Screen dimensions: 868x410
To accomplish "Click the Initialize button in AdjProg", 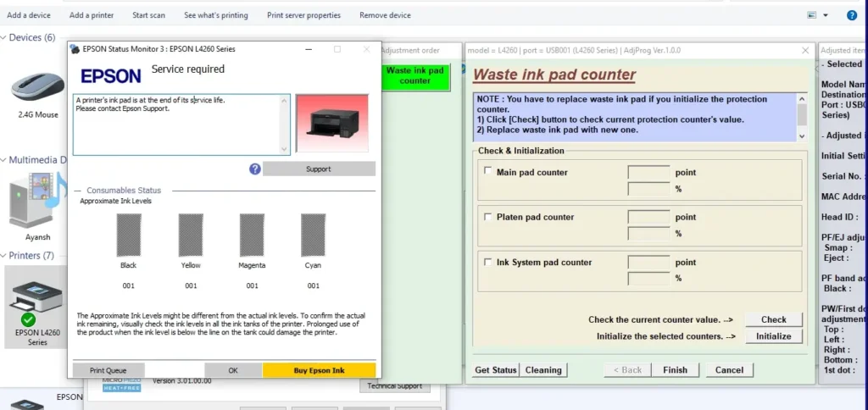I will click(773, 335).
